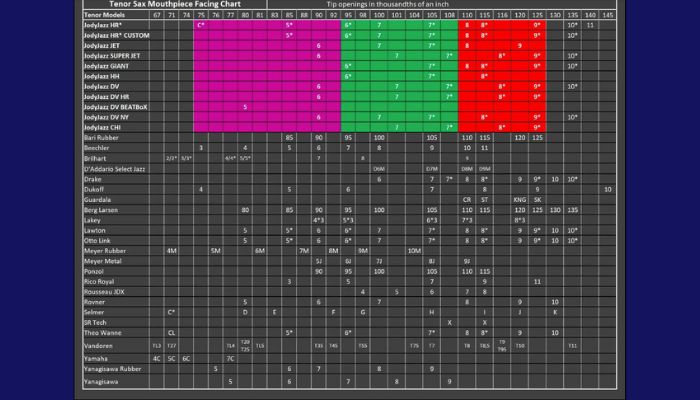Select column header '145'
The height and width of the screenshot is (400, 700).
pyautogui.click(x=608, y=15)
